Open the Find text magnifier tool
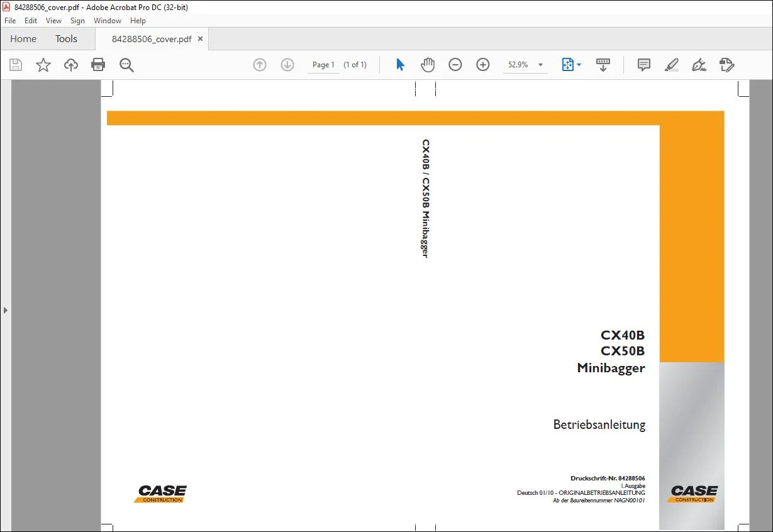773x532 pixels. [x=126, y=65]
